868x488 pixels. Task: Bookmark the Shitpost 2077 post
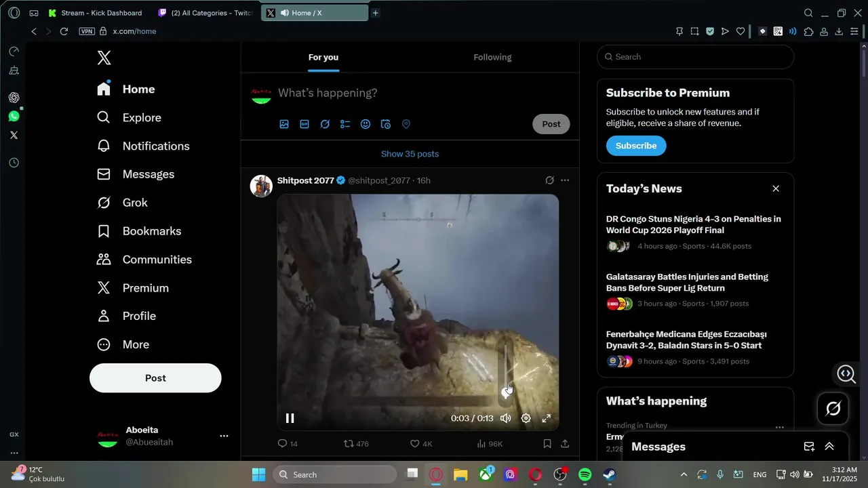pyautogui.click(x=547, y=443)
